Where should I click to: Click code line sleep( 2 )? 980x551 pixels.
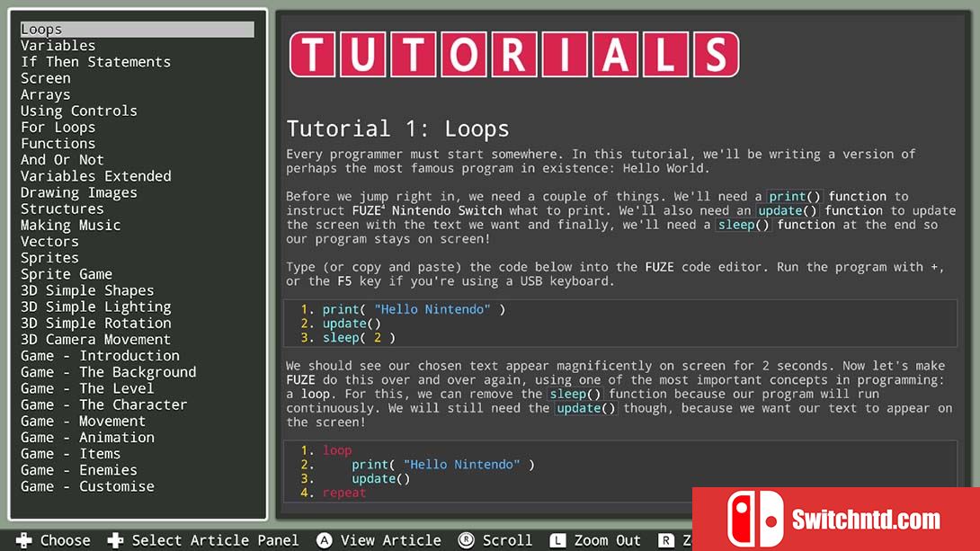click(359, 338)
